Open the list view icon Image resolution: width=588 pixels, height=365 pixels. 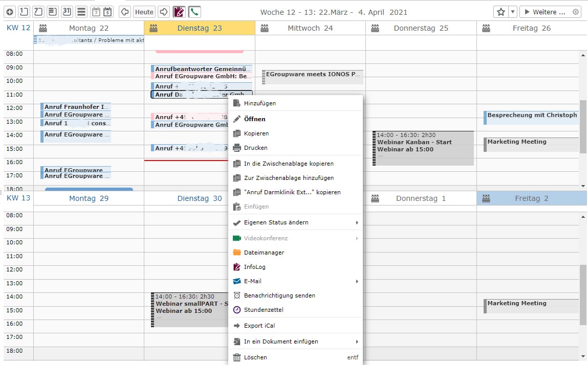click(x=81, y=12)
